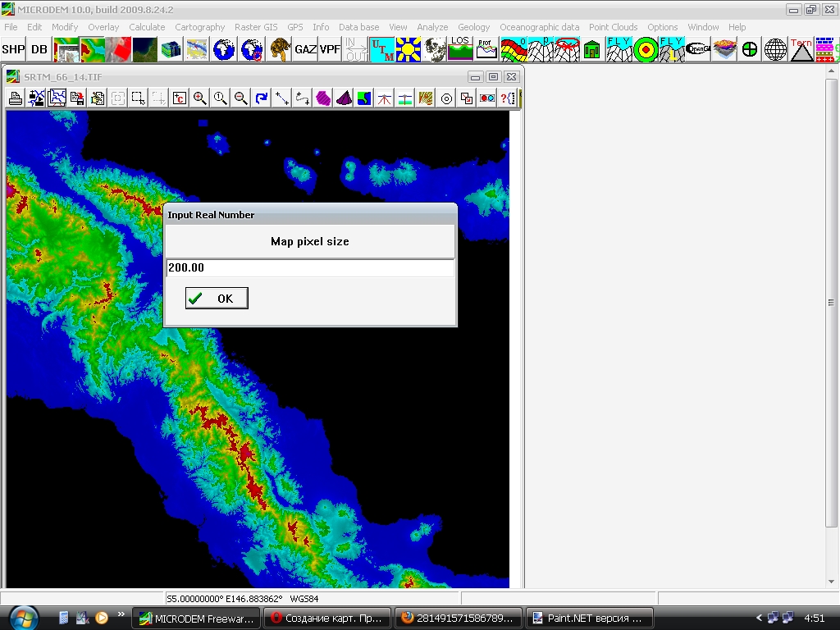Open the Cartography menu
This screenshot has width=840, height=630.
point(200,27)
